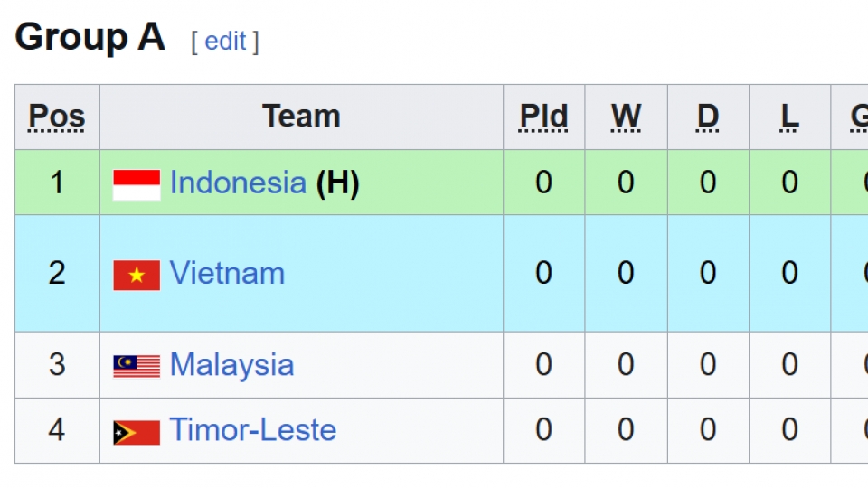Click the Pld column header
This screenshot has width=868, height=488.
[543, 117]
